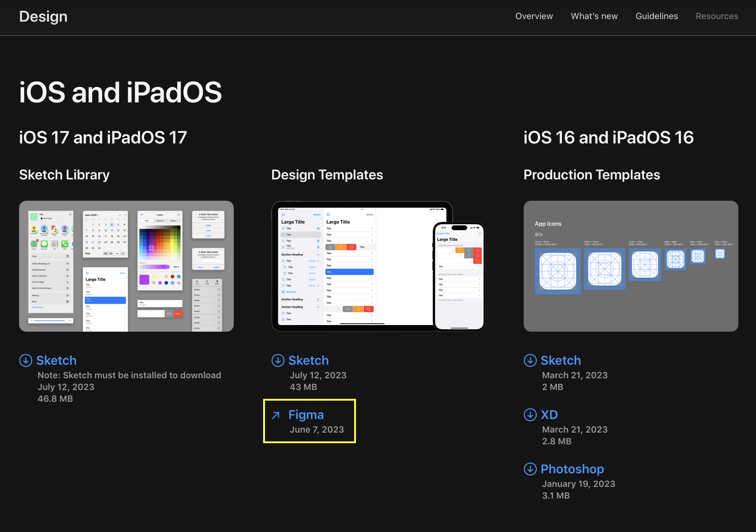Click download icon next to XD
Screen dimensions: 756x532
pyautogui.click(x=530, y=415)
